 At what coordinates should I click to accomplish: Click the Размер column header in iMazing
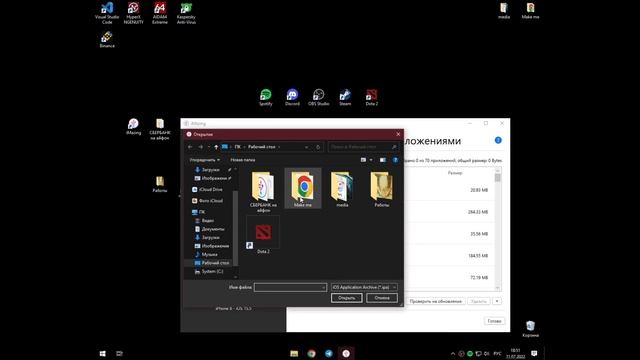click(x=455, y=173)
